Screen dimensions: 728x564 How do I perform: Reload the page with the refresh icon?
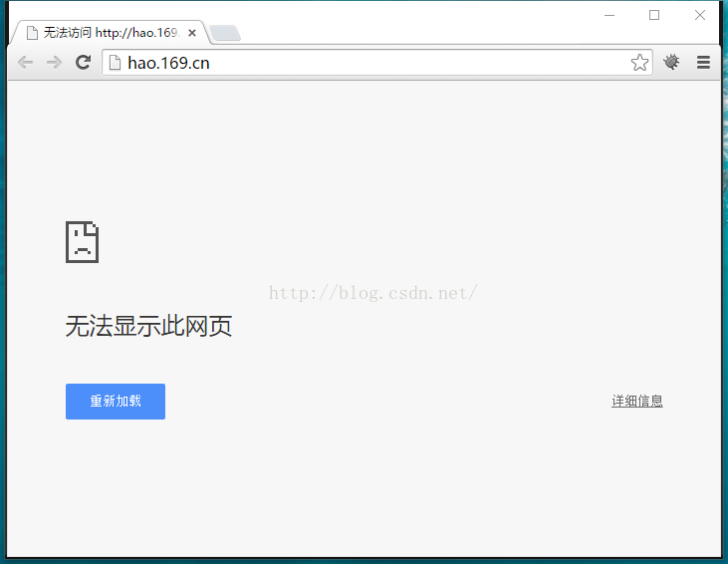(x=83, y=62)
